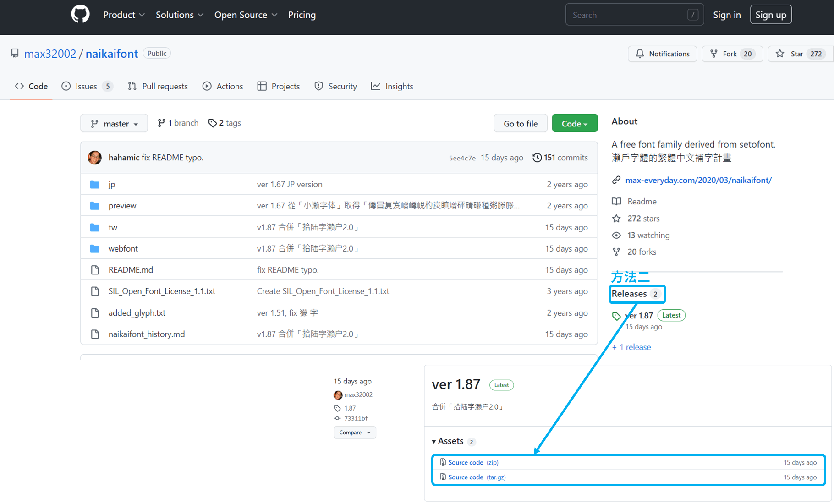Viewport: 834px width, 504px height.
Task: Open the webfont folder
Action: (123, 248)
